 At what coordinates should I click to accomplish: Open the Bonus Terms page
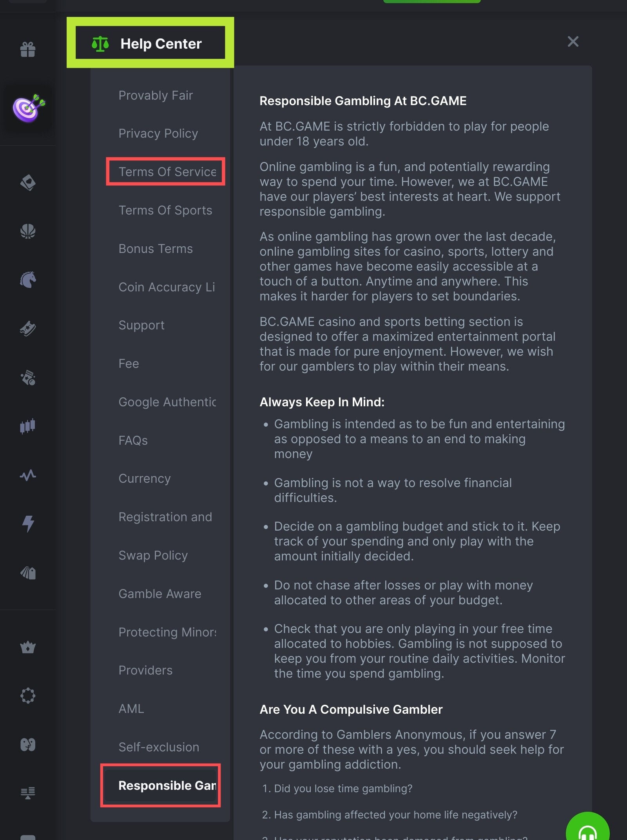(x=156, y=249)
